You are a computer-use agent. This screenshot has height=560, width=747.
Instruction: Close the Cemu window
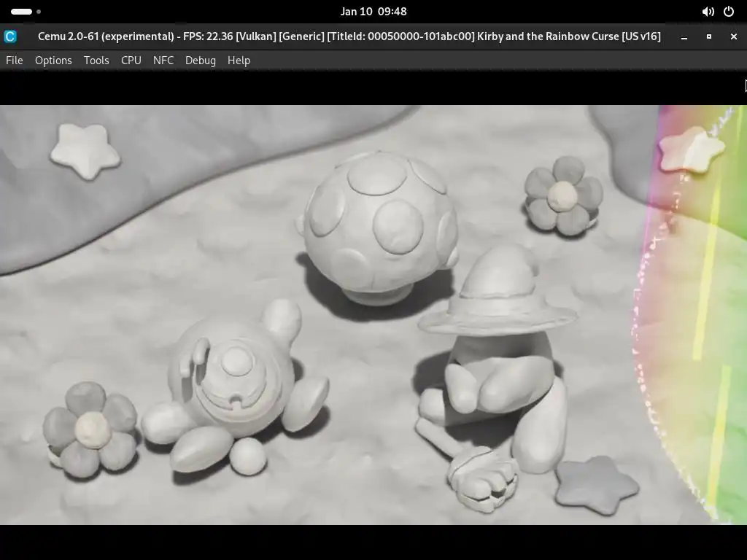coord(734,36)
